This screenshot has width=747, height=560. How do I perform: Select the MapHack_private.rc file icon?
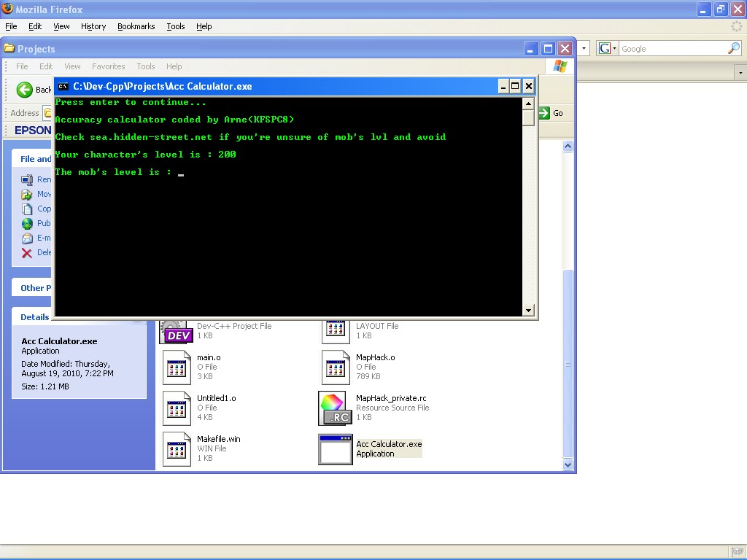click(336, 408)
